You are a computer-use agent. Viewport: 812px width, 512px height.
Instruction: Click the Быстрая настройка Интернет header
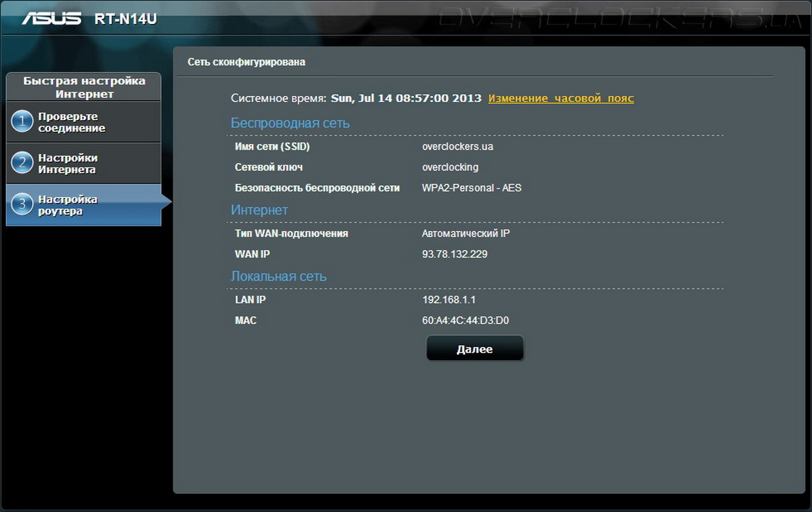coord(84,87)
